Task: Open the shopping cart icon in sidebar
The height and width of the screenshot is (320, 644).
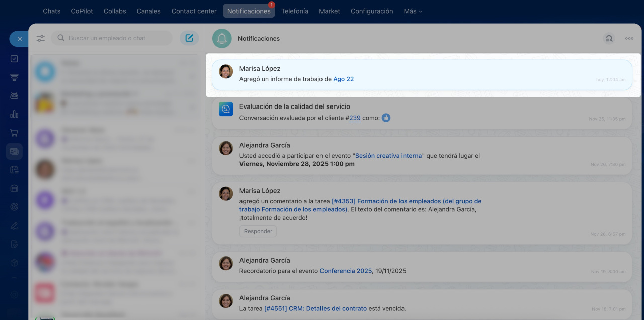Action: coord(14,133)
